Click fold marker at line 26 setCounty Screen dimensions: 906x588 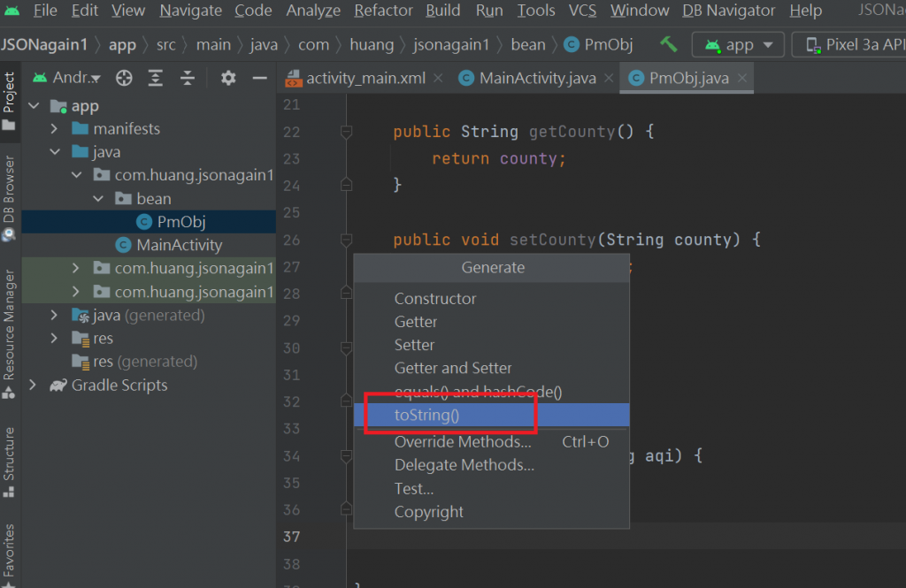click(x=346, y=240)
